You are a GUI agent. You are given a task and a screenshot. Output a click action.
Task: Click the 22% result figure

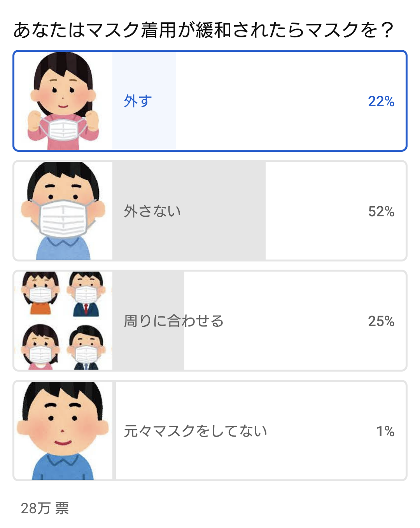[381, 102]
